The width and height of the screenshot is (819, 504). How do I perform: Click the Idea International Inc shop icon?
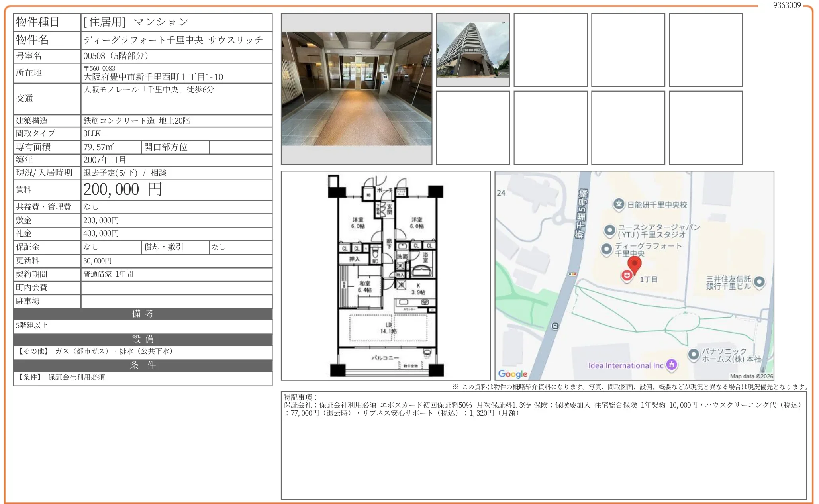coord(672,364)
